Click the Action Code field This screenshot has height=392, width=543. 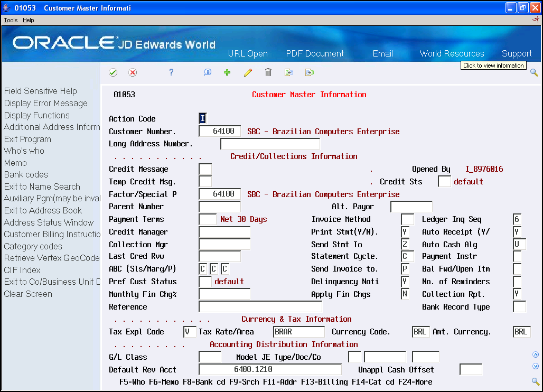[x=203, y=118]
